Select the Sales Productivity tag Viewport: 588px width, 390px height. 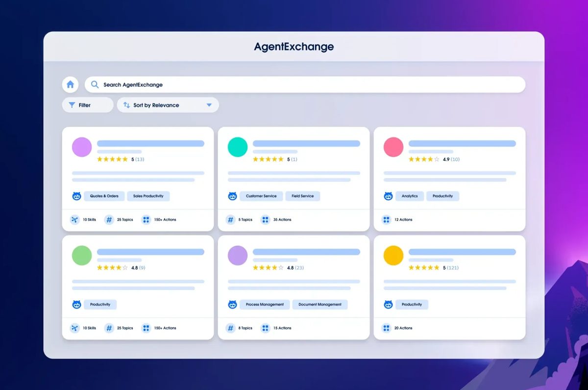click(148, 196)
